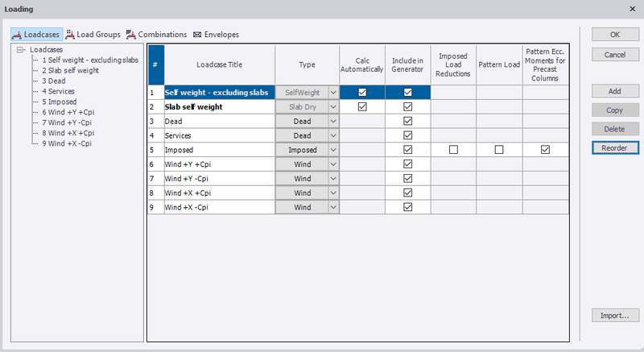
Task: Toggle Include in Generator for Imposed row
Action: 408,150
